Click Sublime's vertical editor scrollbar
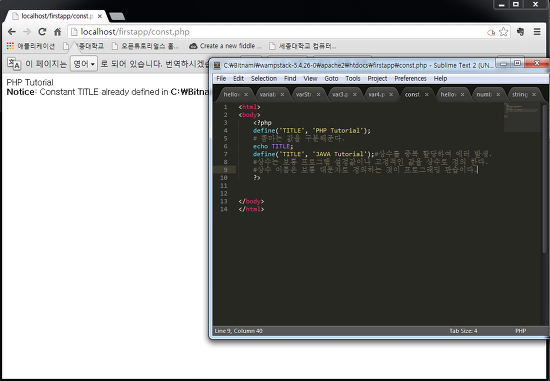550x381 pixels. click(x=545, y=179)
